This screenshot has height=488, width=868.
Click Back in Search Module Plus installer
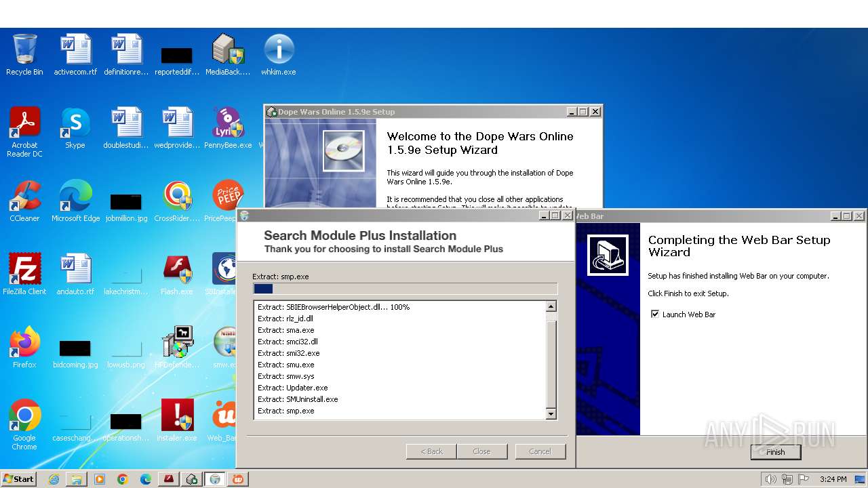[431, 451]
